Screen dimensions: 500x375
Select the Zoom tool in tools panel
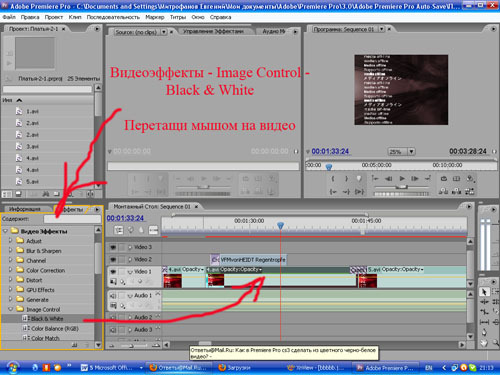(496, 342)
